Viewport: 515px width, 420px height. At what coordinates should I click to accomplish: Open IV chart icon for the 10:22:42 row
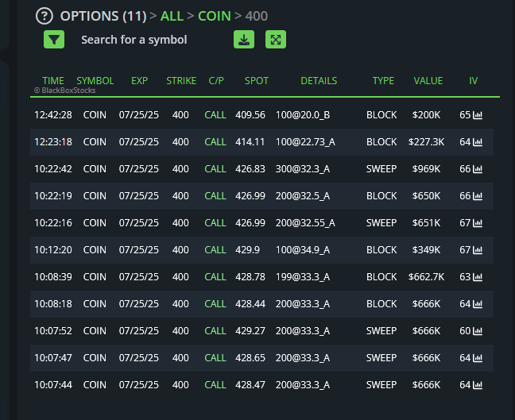point(478,169)
